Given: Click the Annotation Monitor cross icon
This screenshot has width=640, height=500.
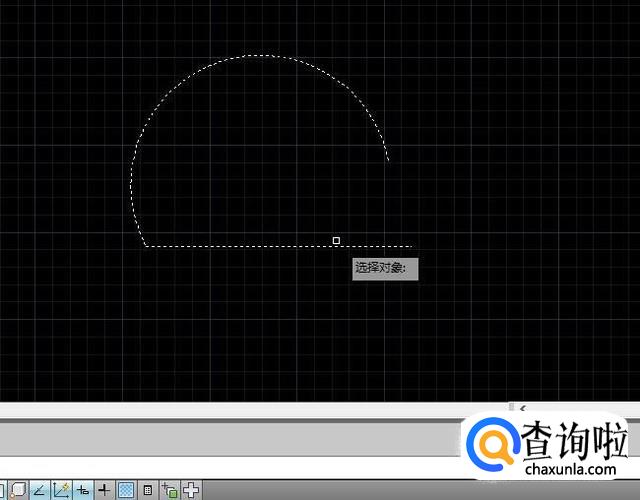Looking at the screenshot, I should [x=190, y=490].
